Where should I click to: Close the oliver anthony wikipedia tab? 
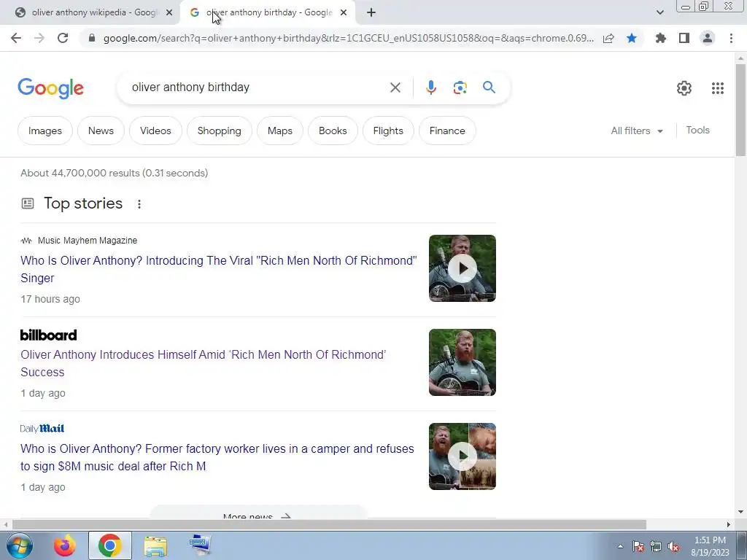click(x=169, y=13)
